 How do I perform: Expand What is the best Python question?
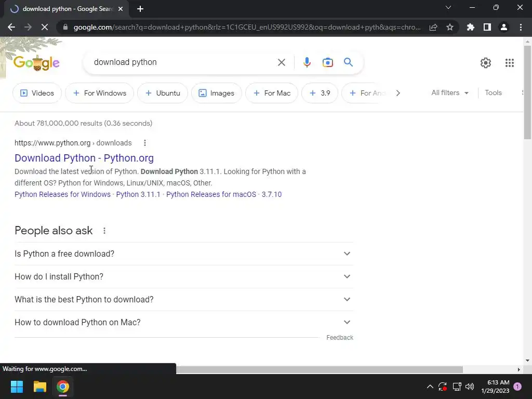[x=184, y=299]
